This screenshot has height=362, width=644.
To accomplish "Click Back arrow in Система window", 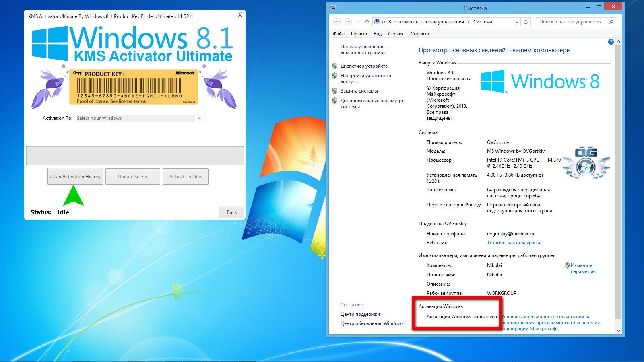I will tap(337, 22).
